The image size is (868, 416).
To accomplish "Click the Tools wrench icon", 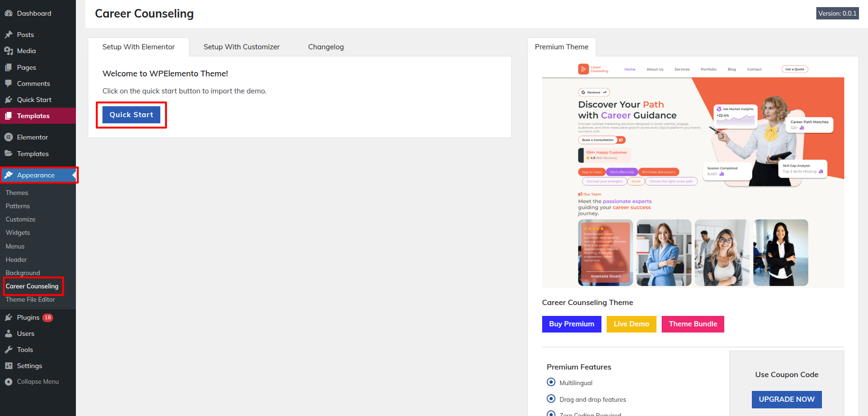I will point(9,350).
